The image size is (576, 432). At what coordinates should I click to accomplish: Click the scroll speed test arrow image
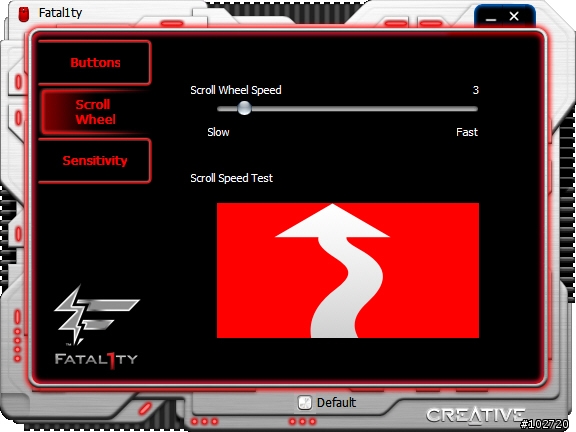pos(348,270)
